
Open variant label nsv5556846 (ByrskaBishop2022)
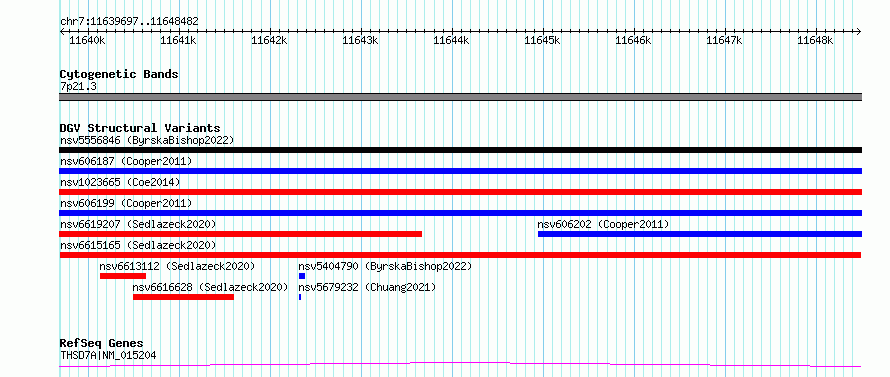tap(147, 140)
